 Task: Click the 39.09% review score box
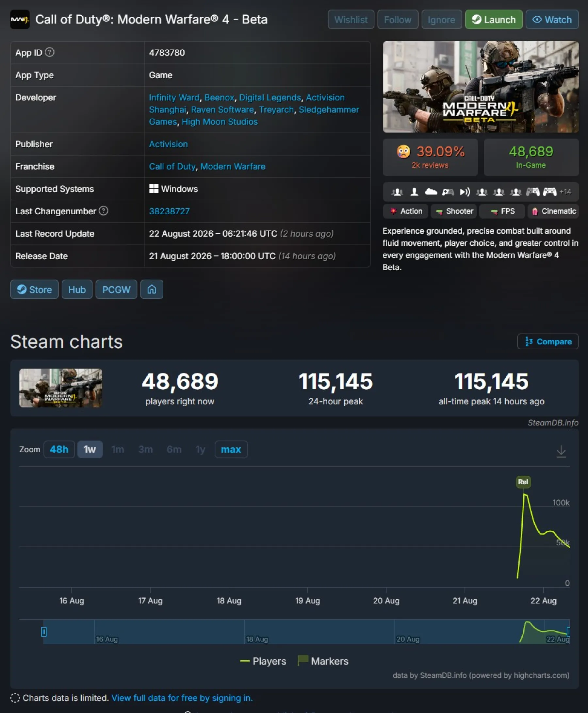(x=430, y=157)
